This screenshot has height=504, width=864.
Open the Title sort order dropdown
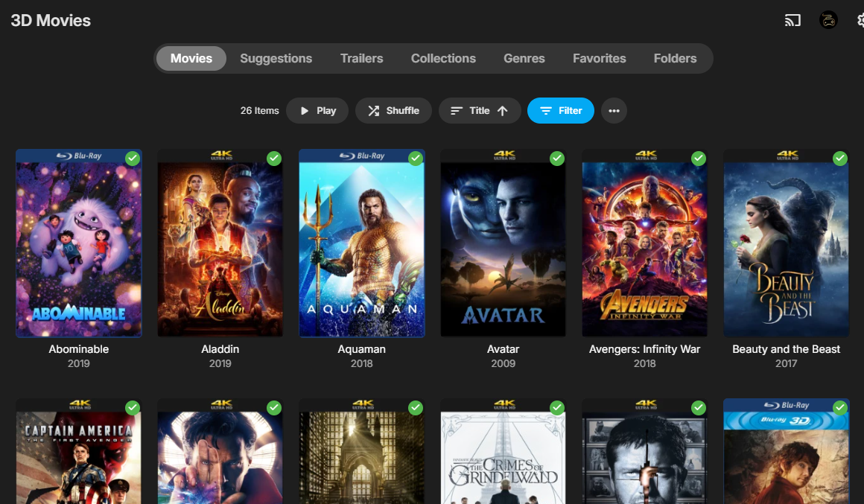480,111
